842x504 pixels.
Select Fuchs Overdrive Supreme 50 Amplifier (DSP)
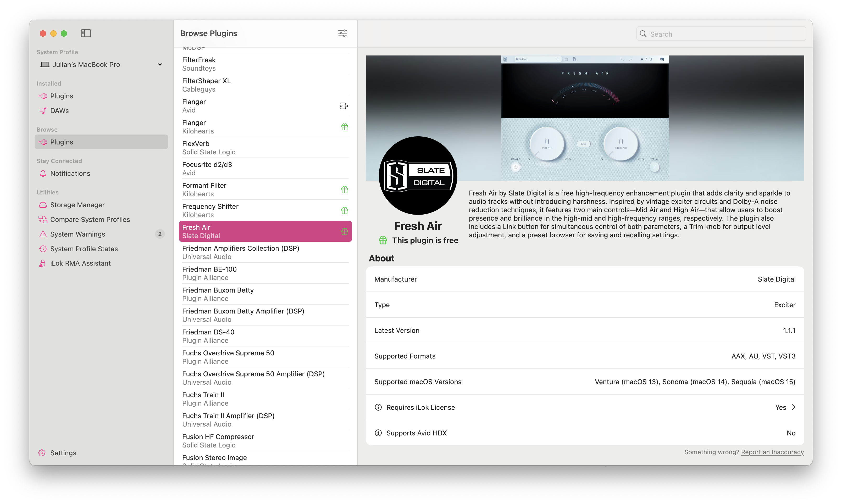tap(265, 378)
